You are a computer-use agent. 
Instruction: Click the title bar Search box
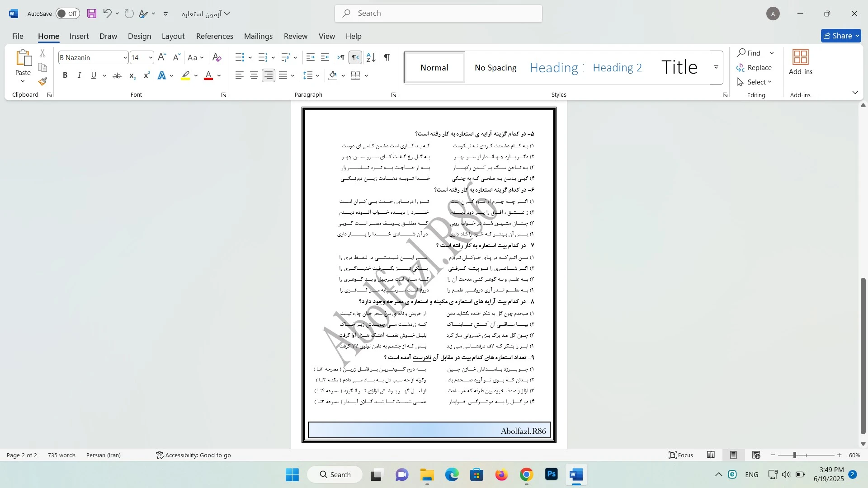(439, 14)
